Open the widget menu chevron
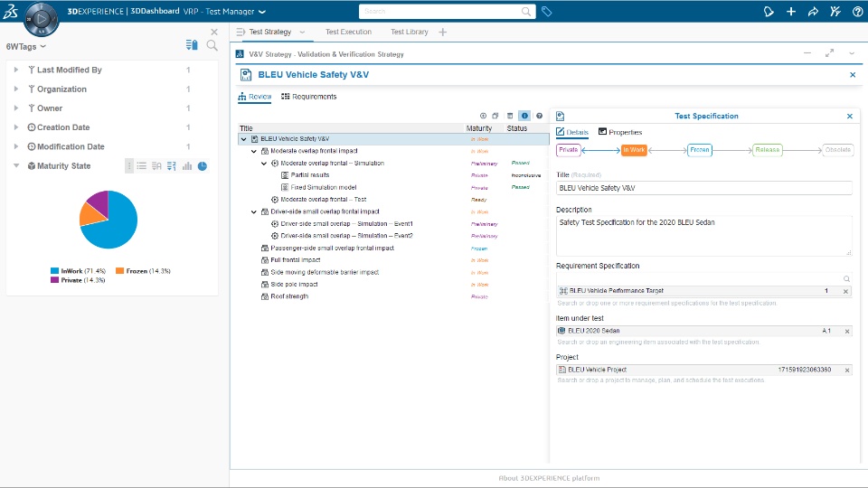 point(852,53)
